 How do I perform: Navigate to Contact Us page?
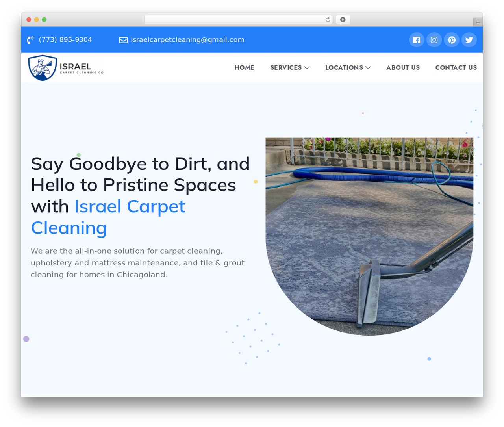(456, 68)
